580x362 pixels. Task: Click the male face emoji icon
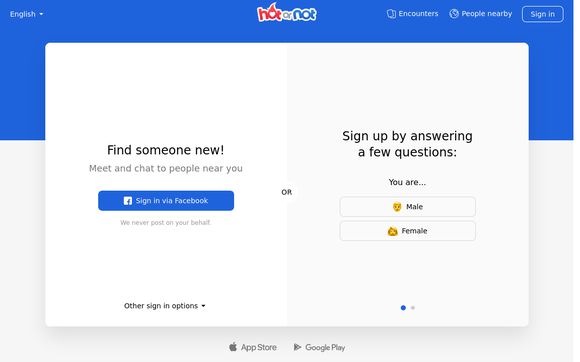click(x=397, y=207)
